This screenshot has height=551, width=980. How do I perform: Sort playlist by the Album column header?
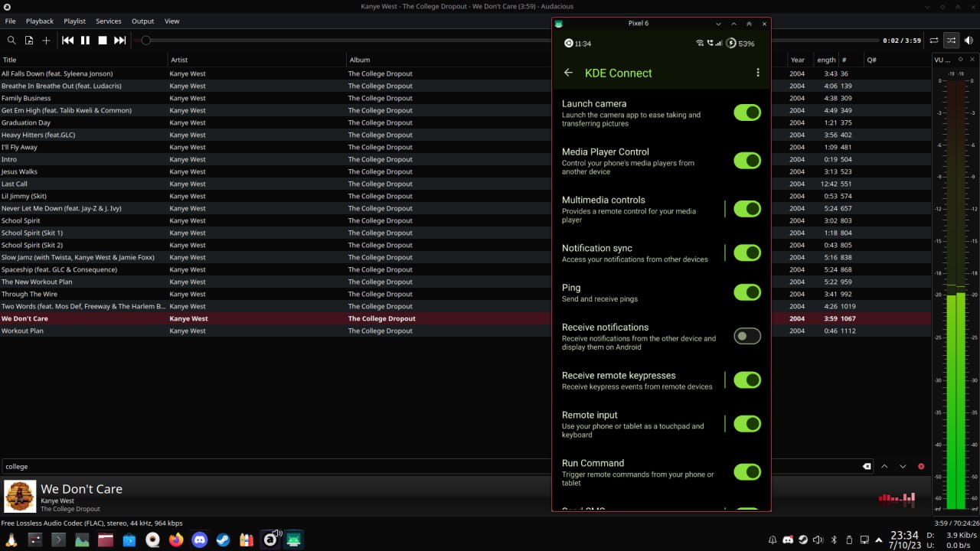(x=449, y=60)
